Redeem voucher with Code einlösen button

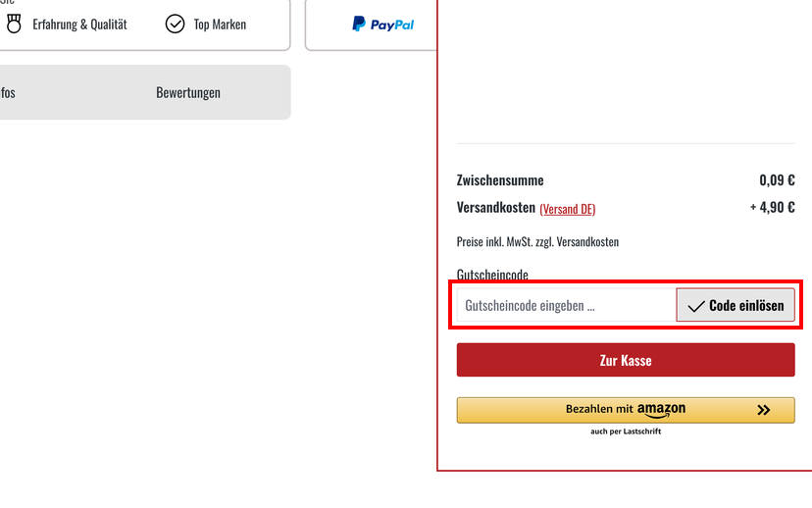coord(736,306)
